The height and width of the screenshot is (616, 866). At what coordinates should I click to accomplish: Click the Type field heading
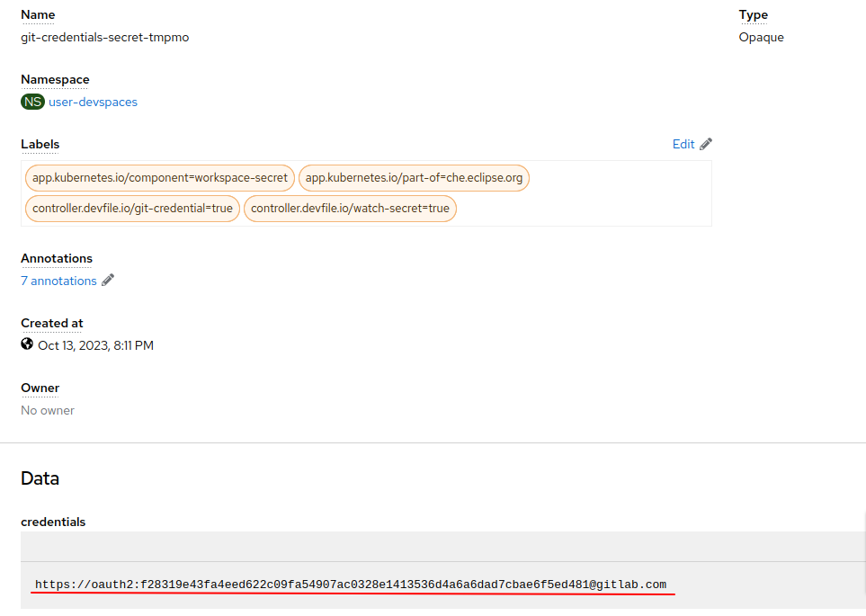754,15
